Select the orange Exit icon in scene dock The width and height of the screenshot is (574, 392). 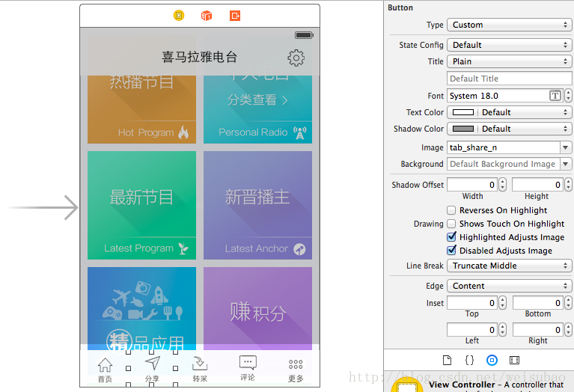pyautogui.click(x=235, y=16)
